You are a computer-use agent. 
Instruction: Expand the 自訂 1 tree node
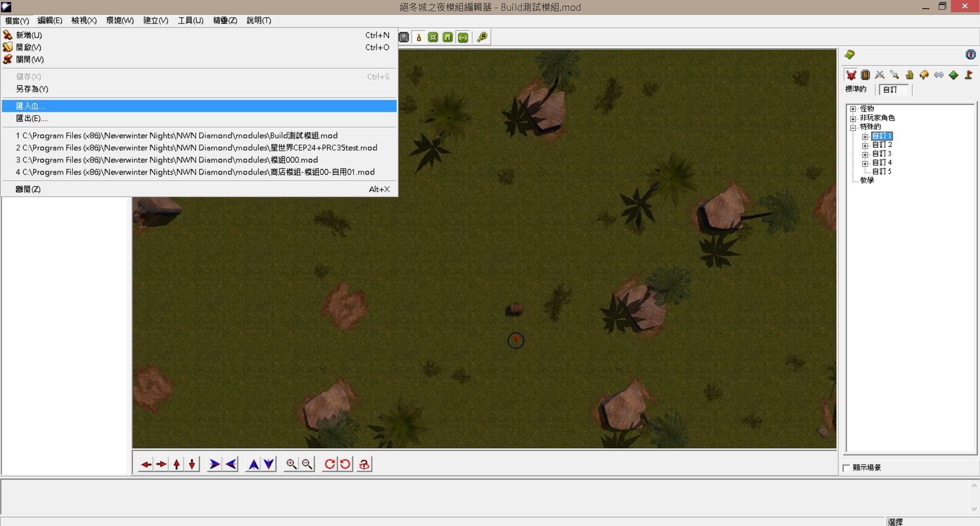[x=865, y=136]
